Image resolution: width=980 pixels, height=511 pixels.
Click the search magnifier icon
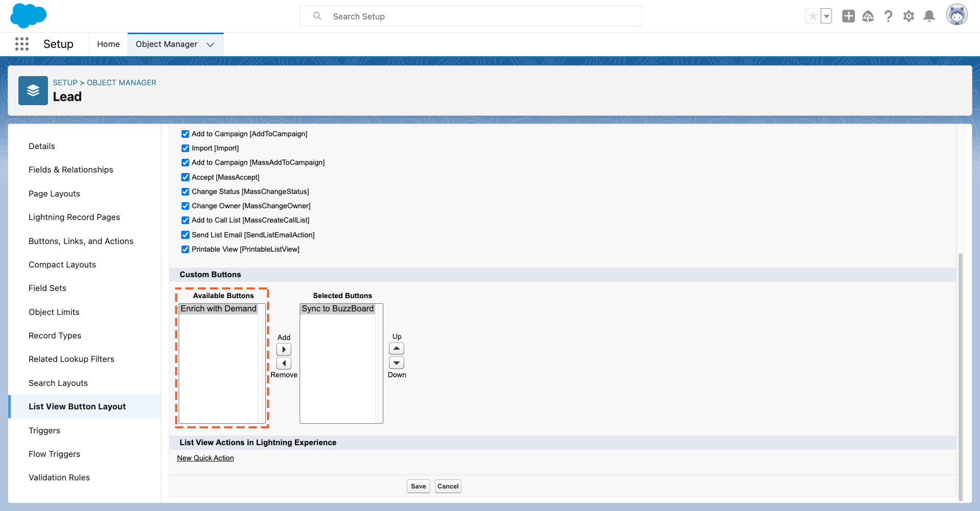tap(317, 16)
